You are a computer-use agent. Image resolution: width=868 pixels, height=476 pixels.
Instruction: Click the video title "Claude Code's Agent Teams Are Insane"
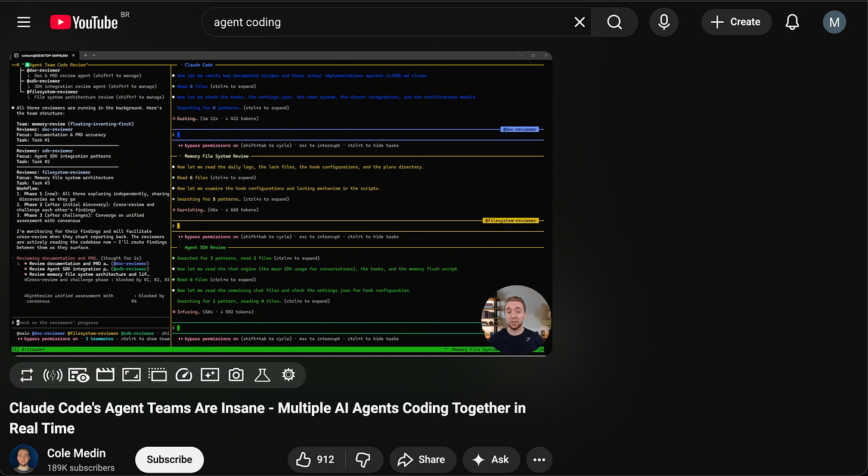tap(268, 418)
